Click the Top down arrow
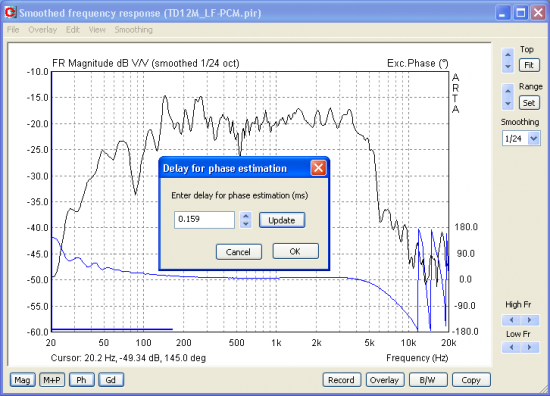The image size is (550, 396). 508,67
